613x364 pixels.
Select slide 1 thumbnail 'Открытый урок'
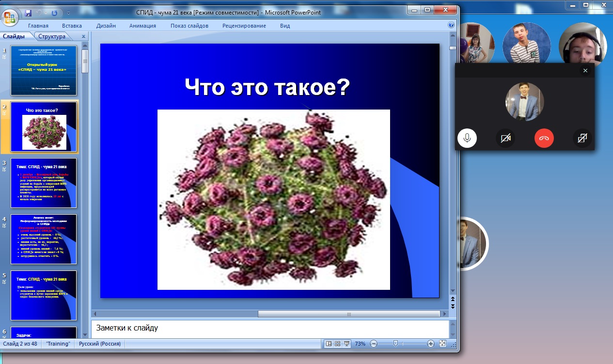(x=44, y=70)
